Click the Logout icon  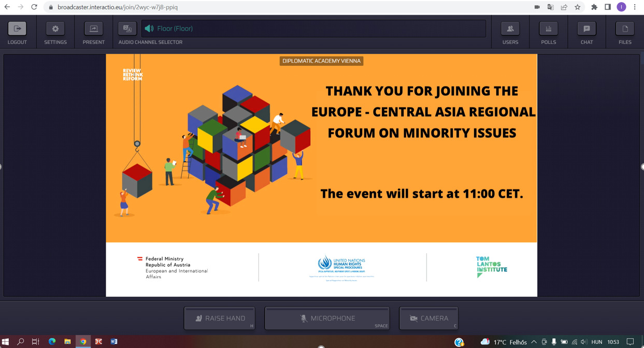point(17,29)
